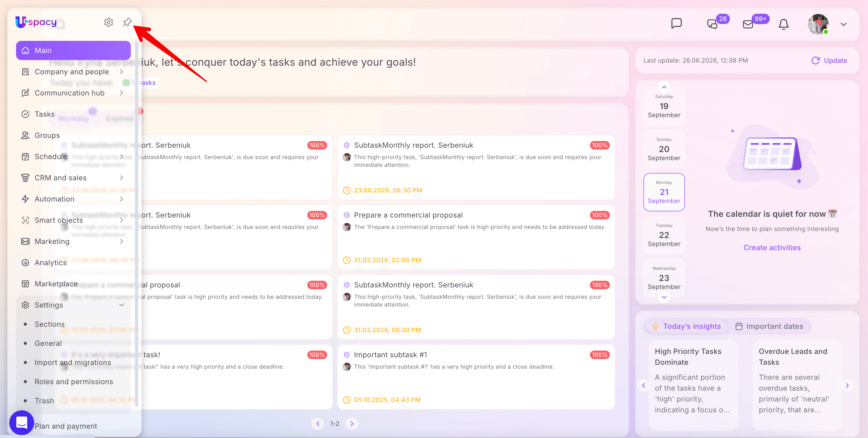Click the Marketing envelope icon

(x=25, y=242)
